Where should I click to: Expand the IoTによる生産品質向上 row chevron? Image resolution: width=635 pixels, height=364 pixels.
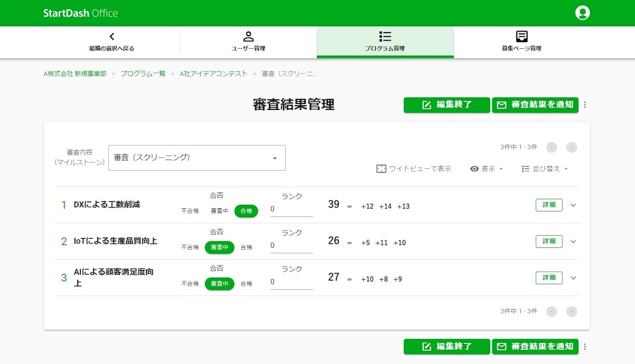pos(573,241)
